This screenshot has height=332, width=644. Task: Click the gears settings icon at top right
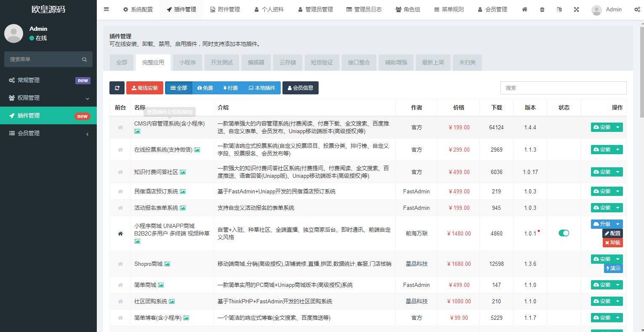point(637,9)
